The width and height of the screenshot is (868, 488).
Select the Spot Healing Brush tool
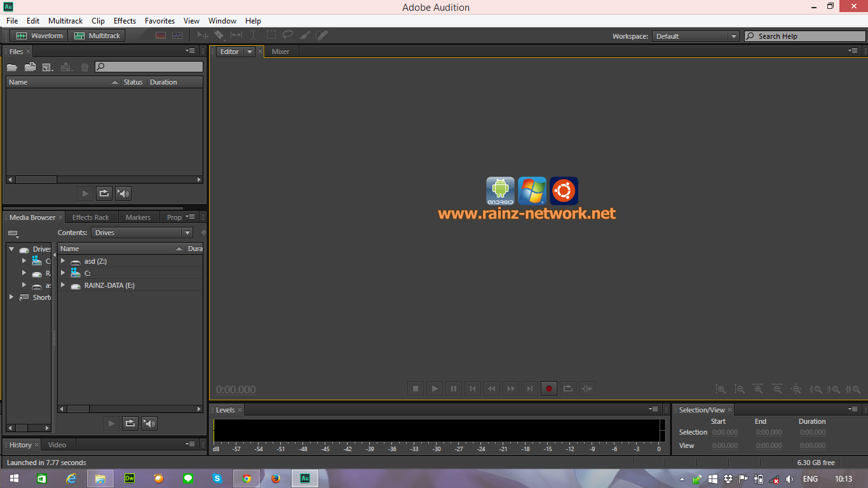click(x=322, y=36)
